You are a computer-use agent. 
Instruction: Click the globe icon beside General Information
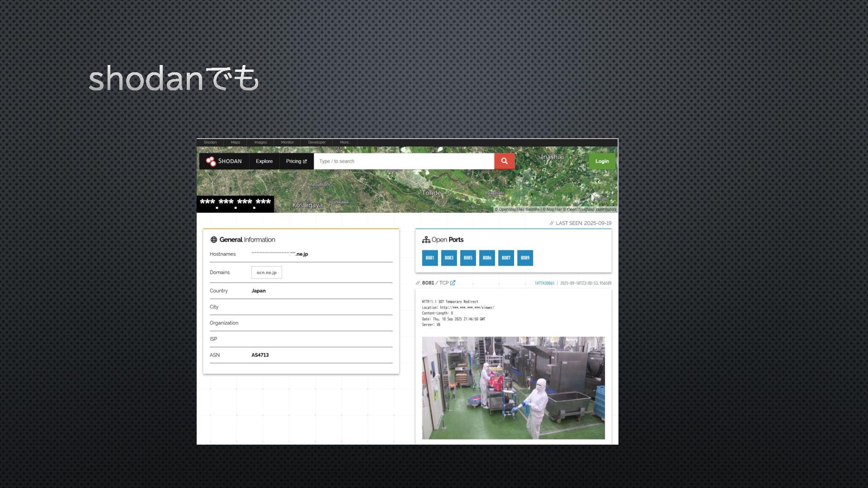pyautogui.click(x=214, y=240)
